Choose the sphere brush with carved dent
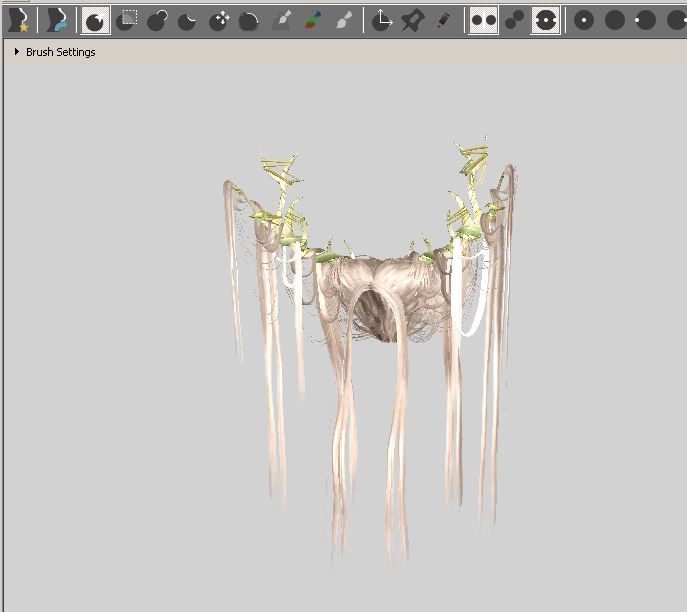Screen dimensions: 687x612 point(188,20)
